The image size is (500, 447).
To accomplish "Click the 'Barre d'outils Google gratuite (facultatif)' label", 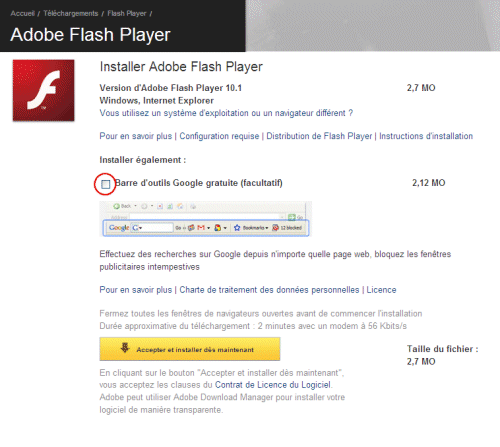I will click(x=199, y=183).
